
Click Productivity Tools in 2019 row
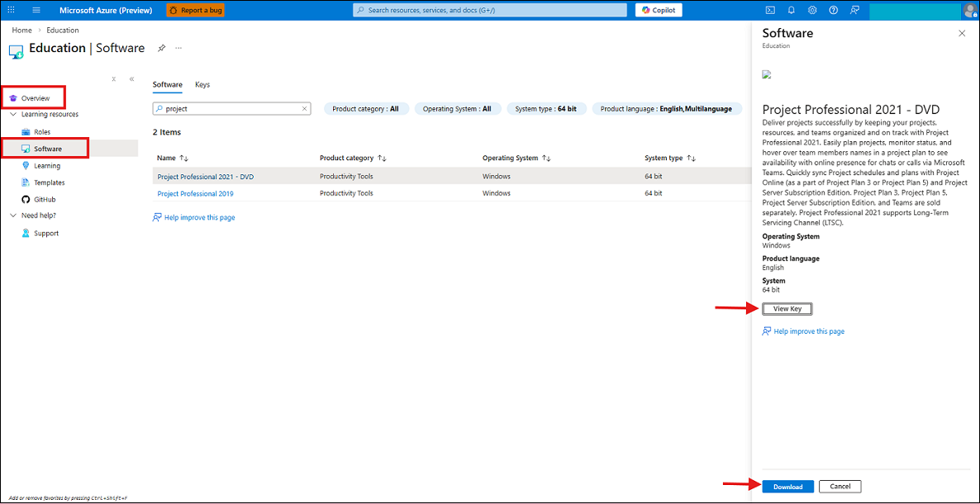click(346, 193)
